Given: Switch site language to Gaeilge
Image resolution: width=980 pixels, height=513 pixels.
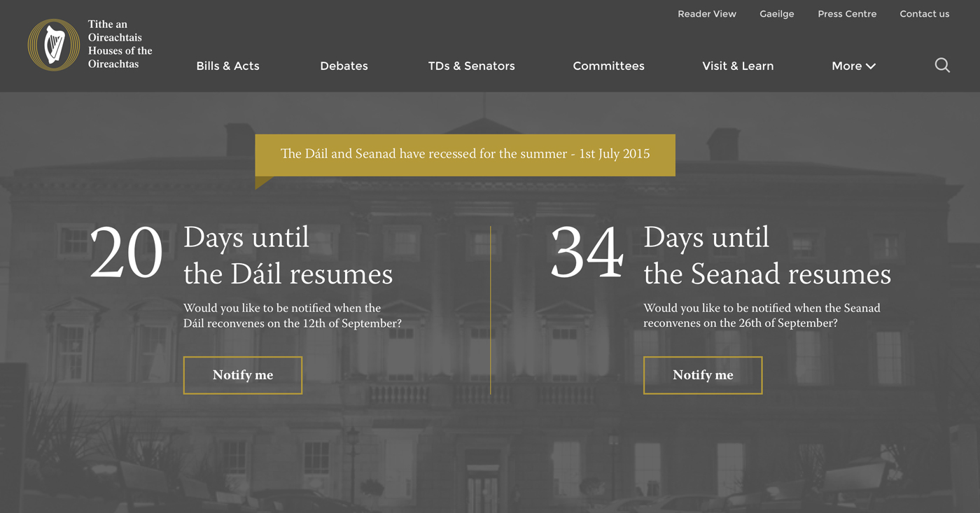Looking at the screenshot, I should pos(776,13).
